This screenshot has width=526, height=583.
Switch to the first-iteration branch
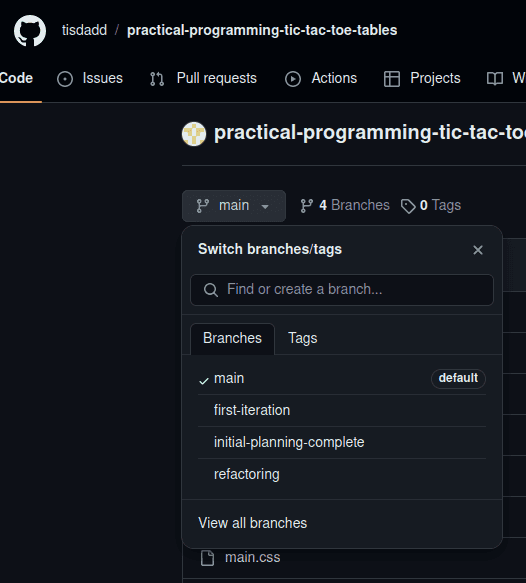342,410
